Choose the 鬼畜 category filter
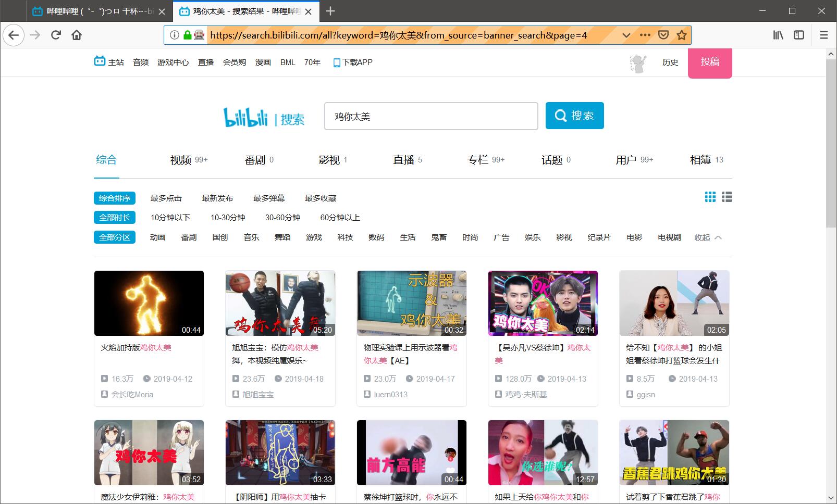Viewport: 837px width, 504px height. 439,237
